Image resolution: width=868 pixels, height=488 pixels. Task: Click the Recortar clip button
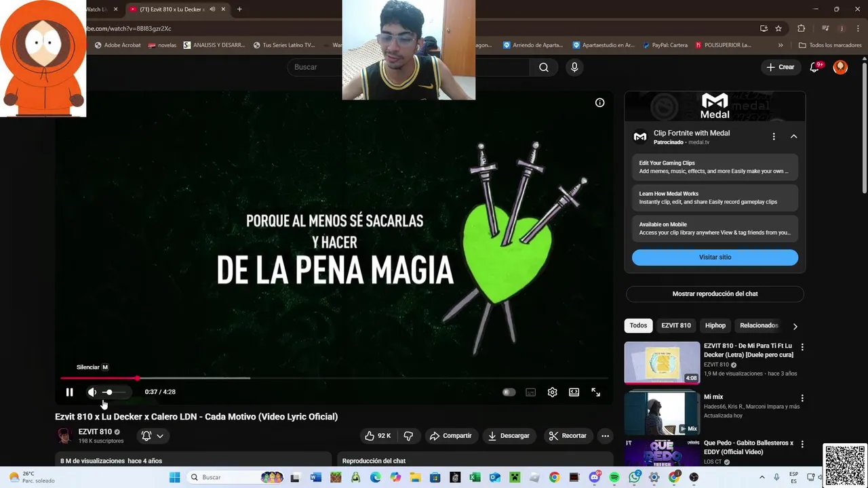[x=568, y=436]
